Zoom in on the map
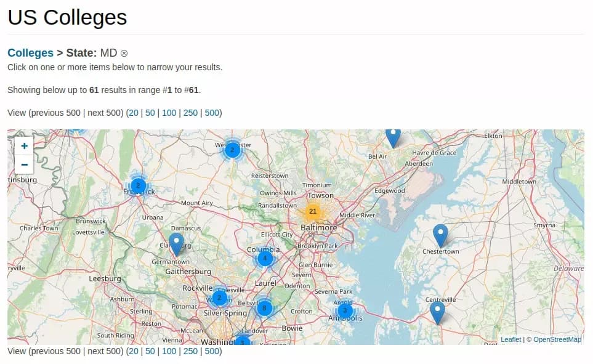The image size is (593, 364). coord(24,146)
